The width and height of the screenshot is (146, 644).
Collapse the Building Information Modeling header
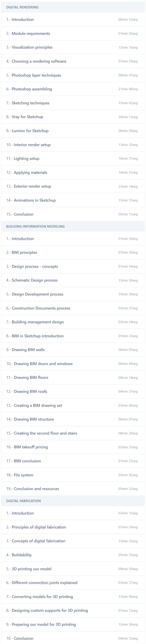73,226
